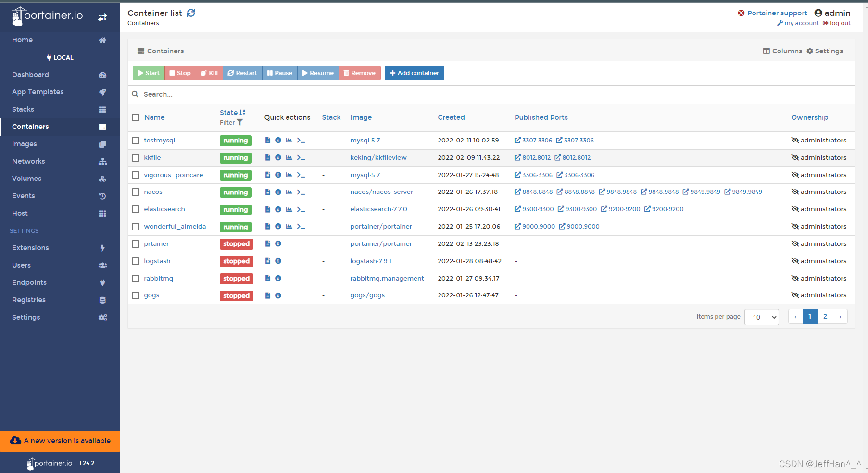Open stats icon for vigorous_poincare
This screenshot has width=868, height=473.
point(289,175)
